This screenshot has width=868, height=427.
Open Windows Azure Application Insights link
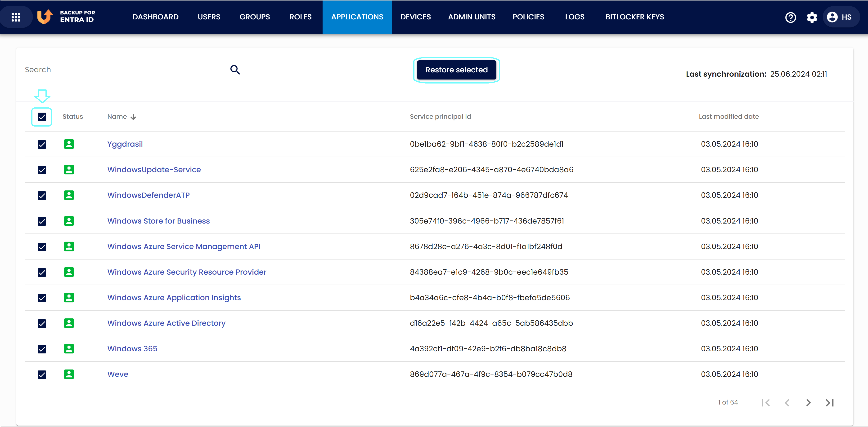point(174,297)
